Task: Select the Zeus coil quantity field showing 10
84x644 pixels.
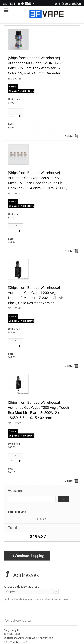Action: (x=16, y=226)
